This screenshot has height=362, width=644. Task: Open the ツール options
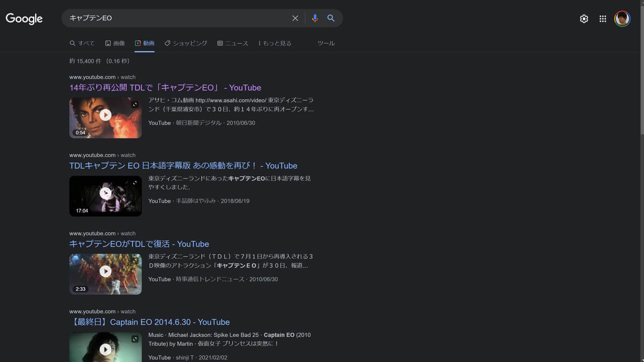point(326,43)
